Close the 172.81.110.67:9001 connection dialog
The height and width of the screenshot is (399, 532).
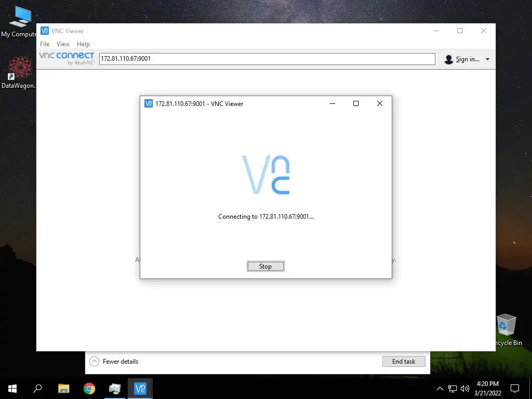pos(380,103)
